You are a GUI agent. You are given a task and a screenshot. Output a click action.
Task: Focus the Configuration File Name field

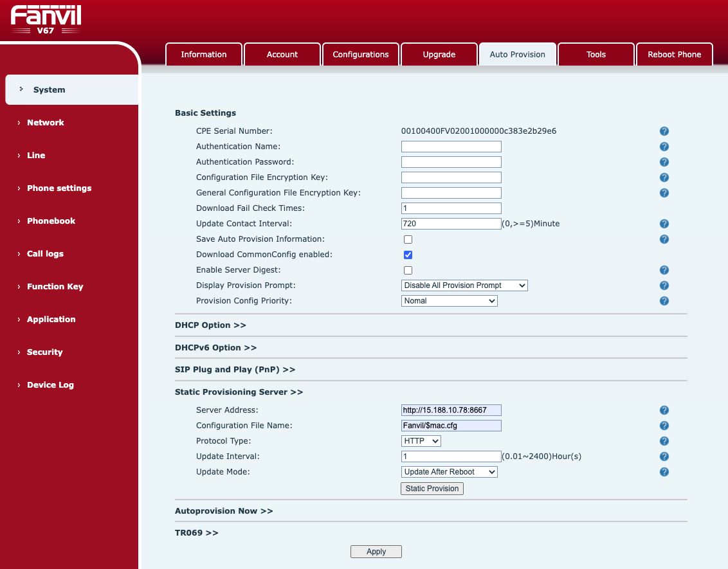(x=451, y=426)
